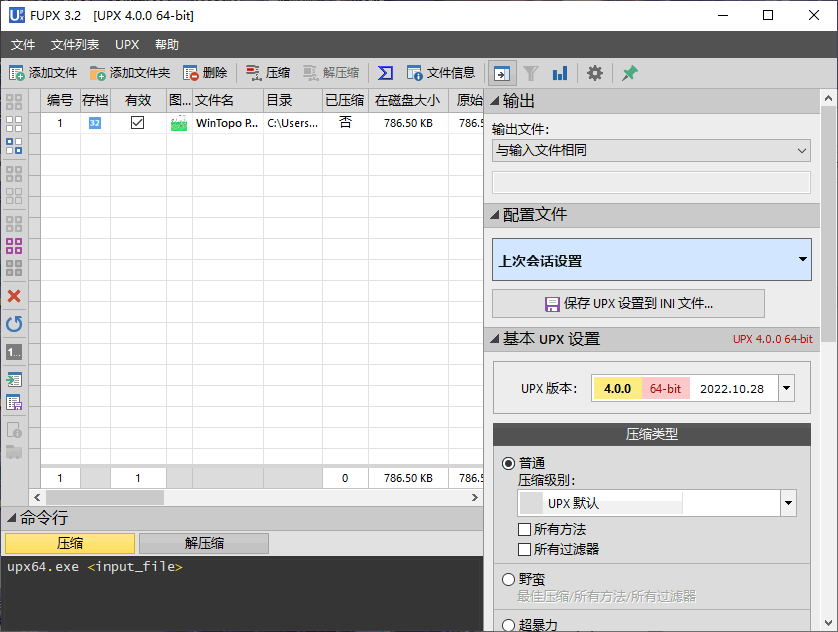Screen dimensions: 838x632
Task: Click the 'C:\Users...' directory cell
Action: point(293,123)
